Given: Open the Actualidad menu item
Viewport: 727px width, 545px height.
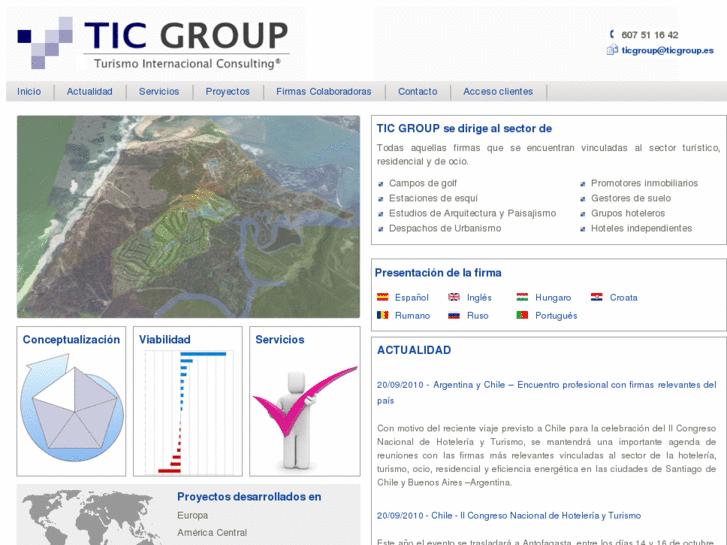Looking at the screenshot, I should (89, 91).
